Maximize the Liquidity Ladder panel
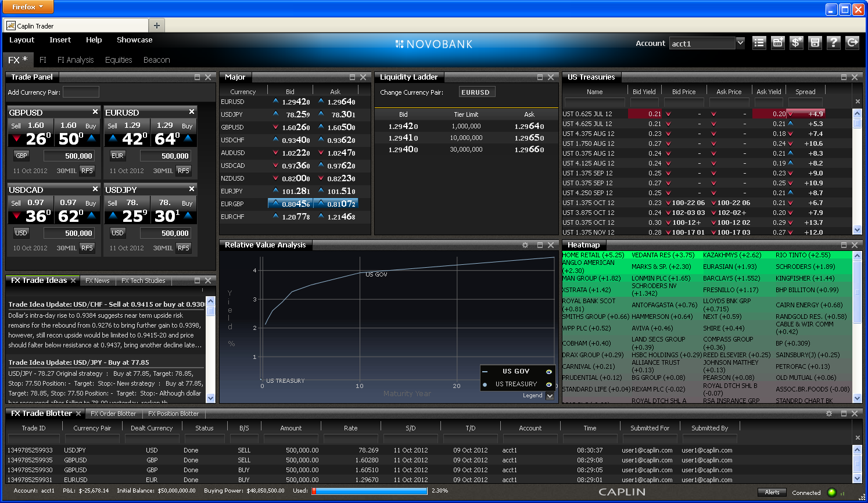868x503 pixels. (x=540, y=77)
